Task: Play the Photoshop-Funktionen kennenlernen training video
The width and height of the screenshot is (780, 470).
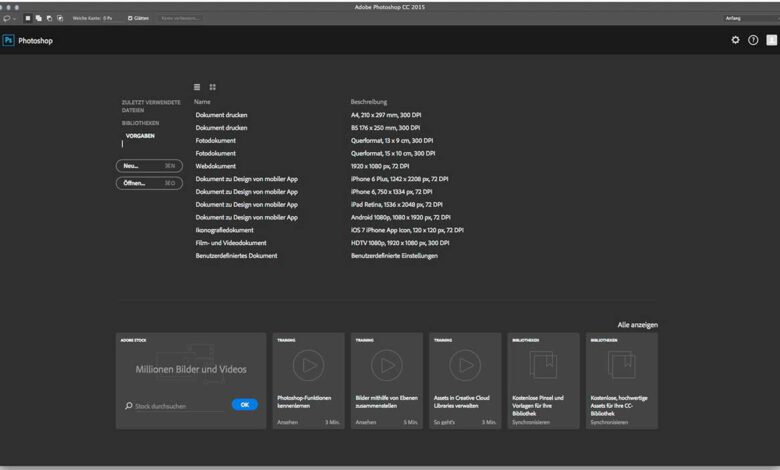Action: [308, 364]
